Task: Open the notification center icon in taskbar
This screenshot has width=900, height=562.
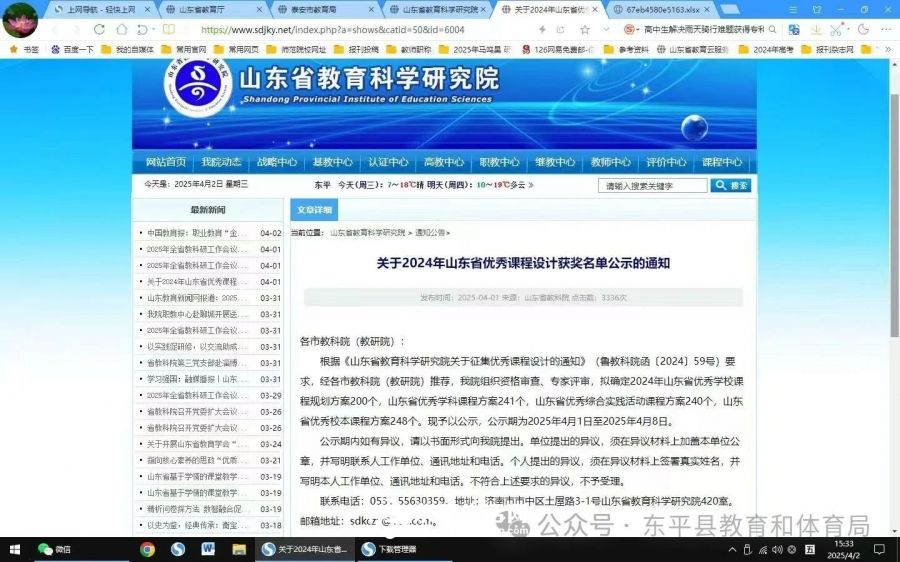Action: pyautogui.click(x=877, y=549)
